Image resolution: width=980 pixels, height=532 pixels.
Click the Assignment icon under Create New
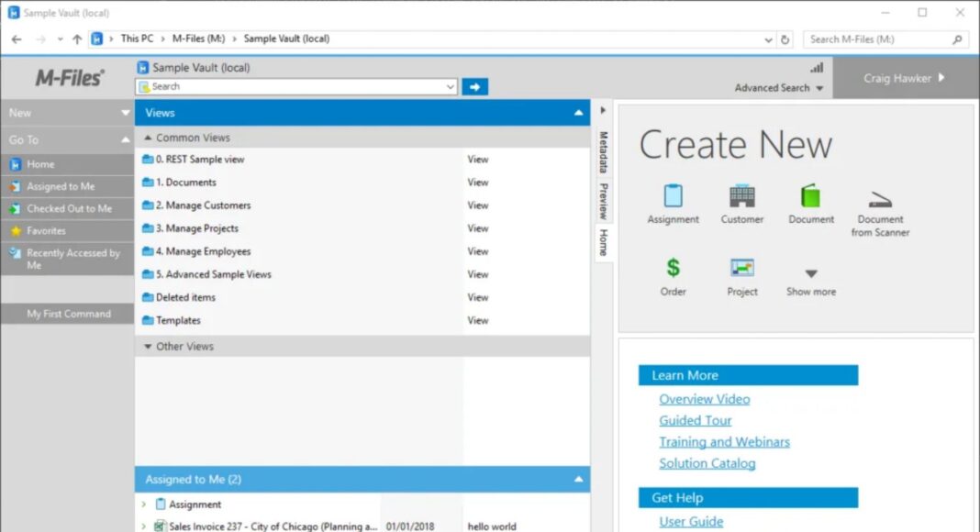pyautogui.click(x=673, y=196)
